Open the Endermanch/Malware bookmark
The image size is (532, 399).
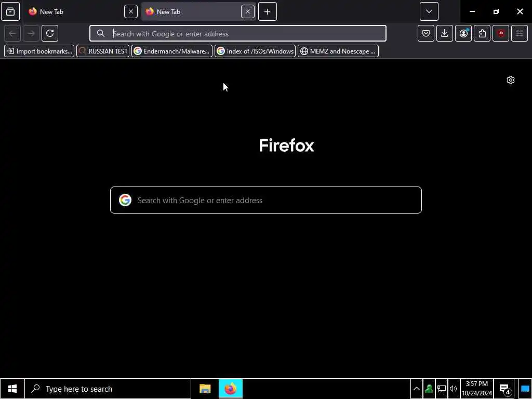coord(172,51)
